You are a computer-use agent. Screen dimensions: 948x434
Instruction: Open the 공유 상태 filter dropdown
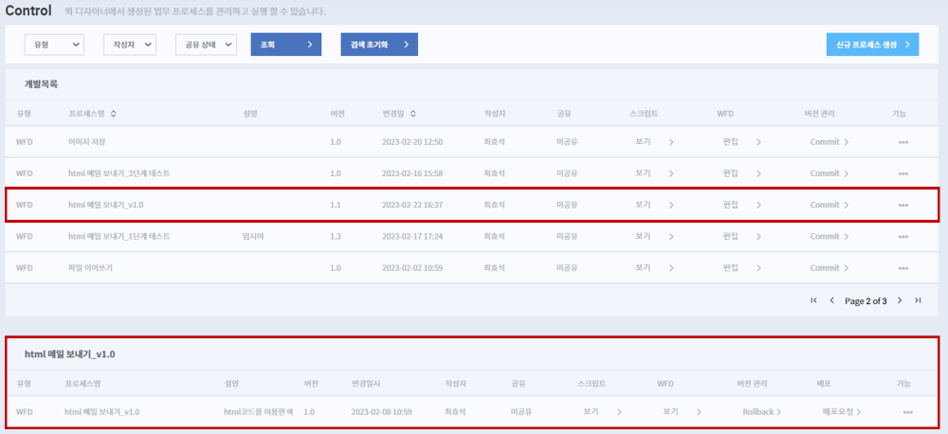click(x=206, y=45)
